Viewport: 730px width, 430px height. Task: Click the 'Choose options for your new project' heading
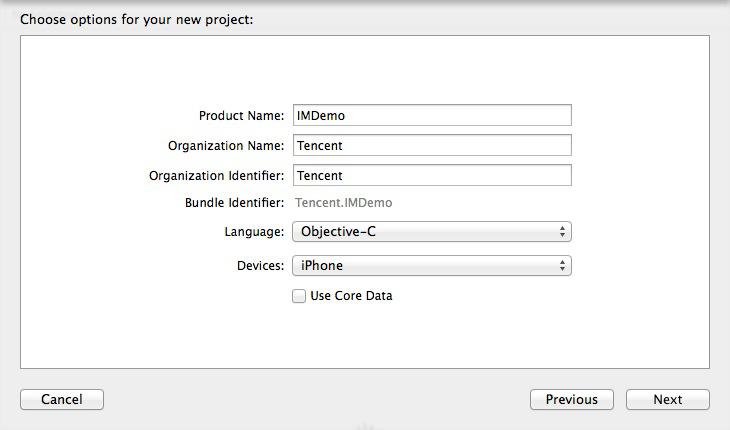[x=136, y=19]
